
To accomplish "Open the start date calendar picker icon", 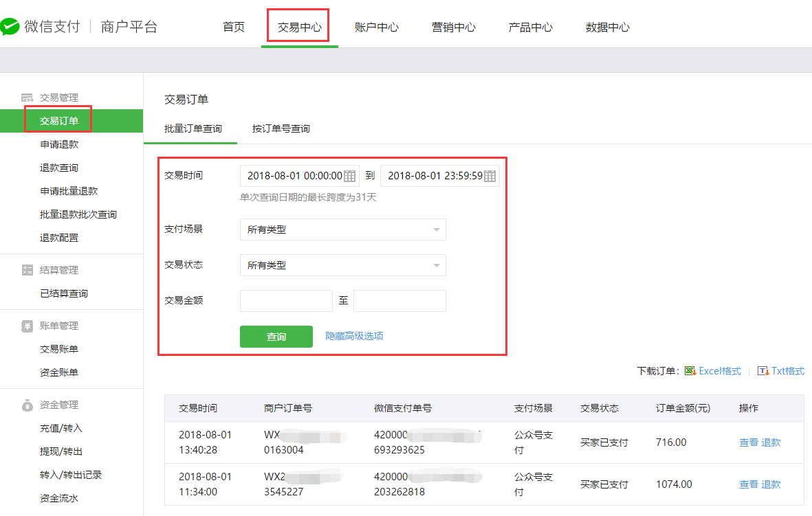I will pos(349,176).
